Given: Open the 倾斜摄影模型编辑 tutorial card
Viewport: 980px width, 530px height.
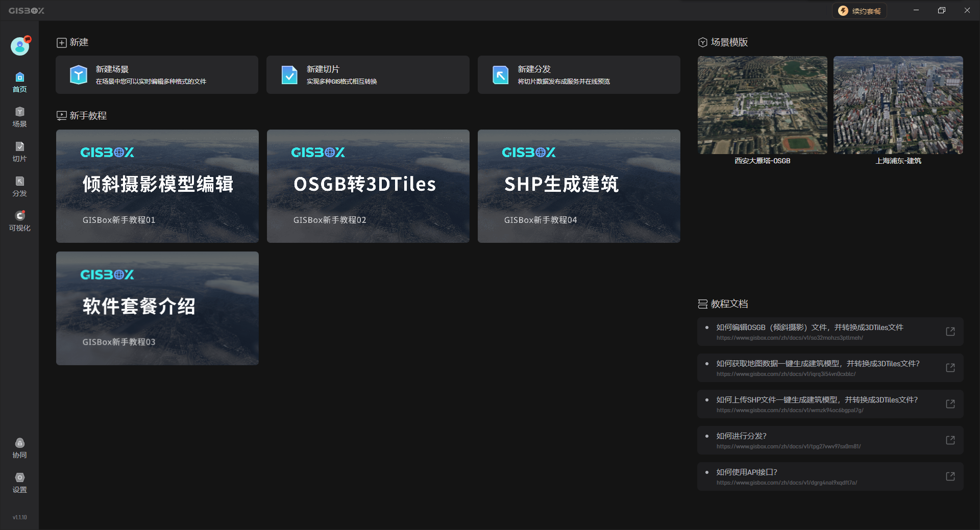Looking at the screenshot, I should click(x=157, y=186).
